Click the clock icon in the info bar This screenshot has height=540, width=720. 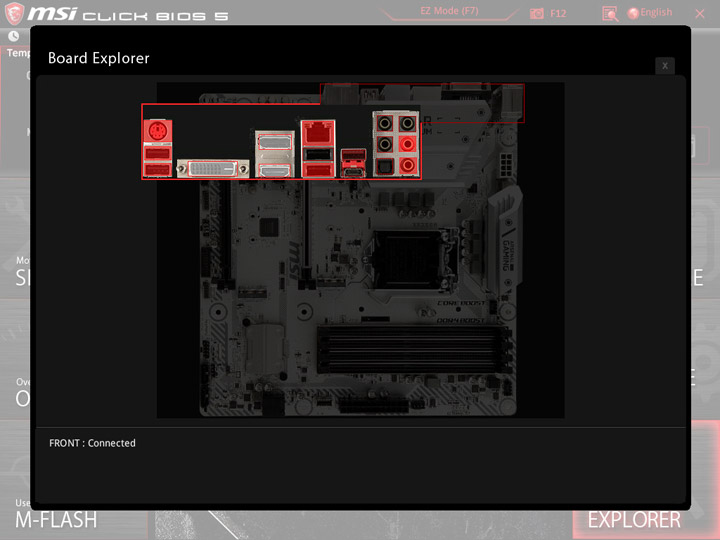point(14,36)
